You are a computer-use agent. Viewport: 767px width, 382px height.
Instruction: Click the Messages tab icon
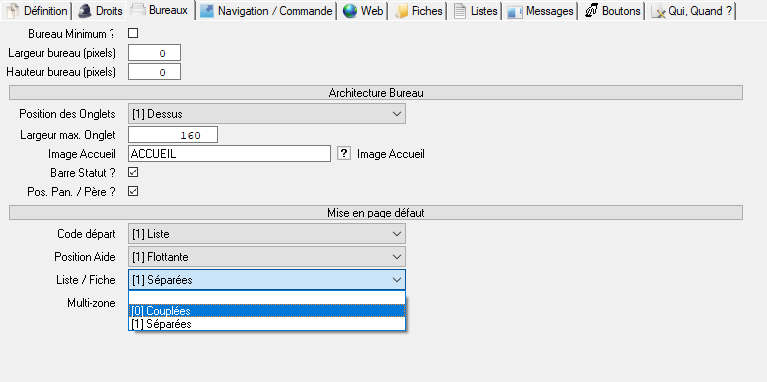pos(515,11)
